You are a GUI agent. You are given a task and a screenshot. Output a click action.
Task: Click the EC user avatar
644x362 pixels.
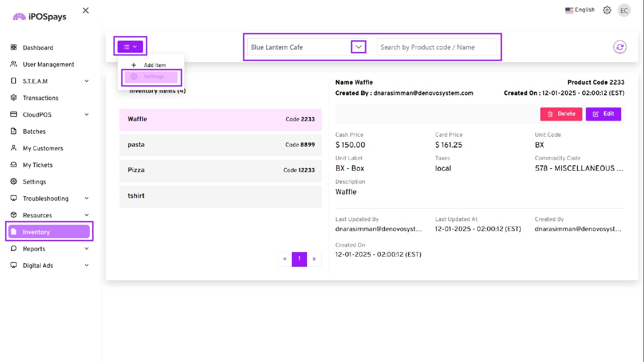pos(624,10)
